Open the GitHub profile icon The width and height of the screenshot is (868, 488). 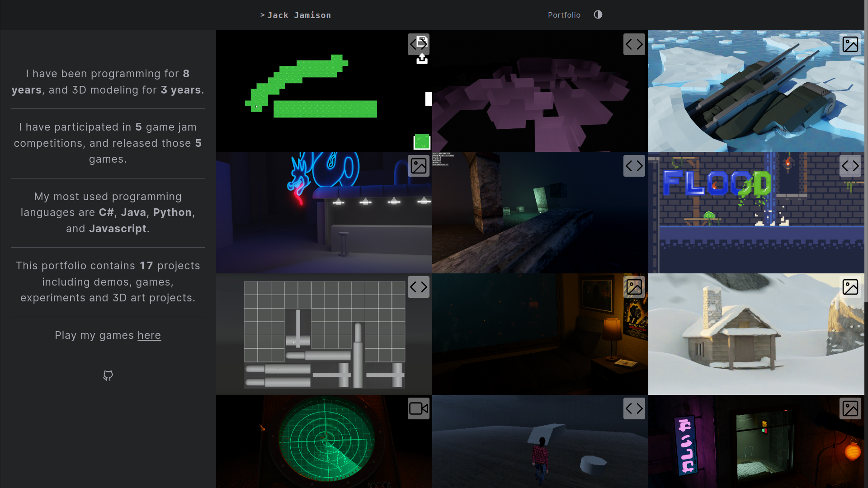(108, 375)
